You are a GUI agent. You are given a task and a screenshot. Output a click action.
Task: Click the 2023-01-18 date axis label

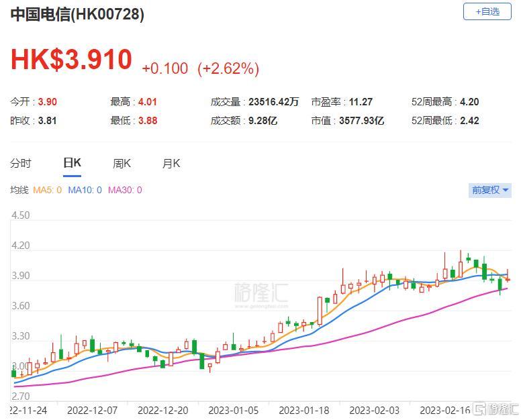pyautogui.click(x=304, y=411)
